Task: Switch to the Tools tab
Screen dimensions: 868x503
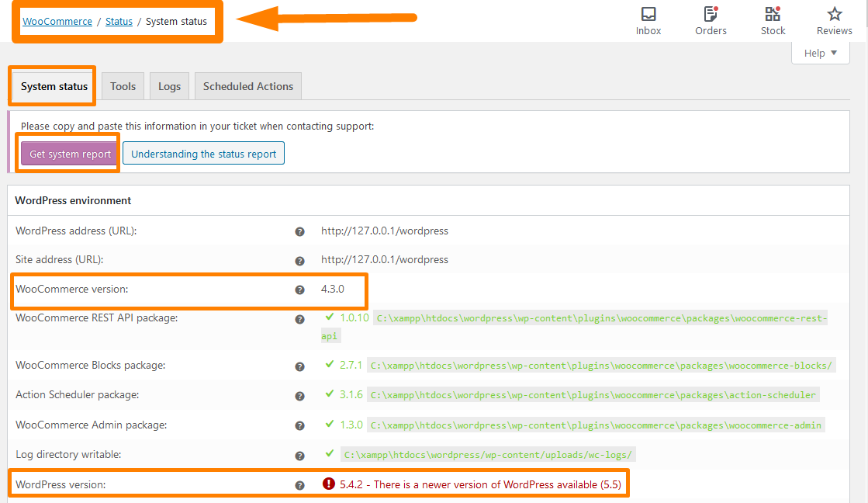Action: tap(123, 86)
